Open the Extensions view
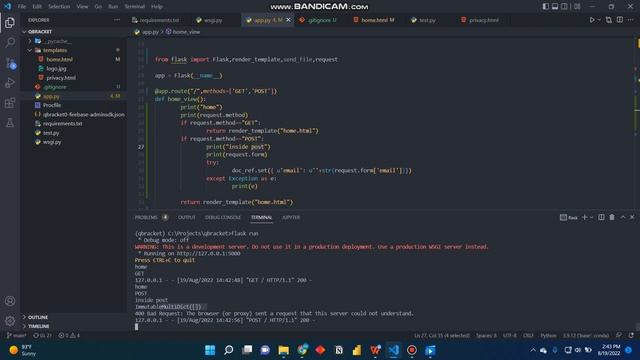This screenshot has height=360, width=640. pyautogui.click(x=10, y=103)
